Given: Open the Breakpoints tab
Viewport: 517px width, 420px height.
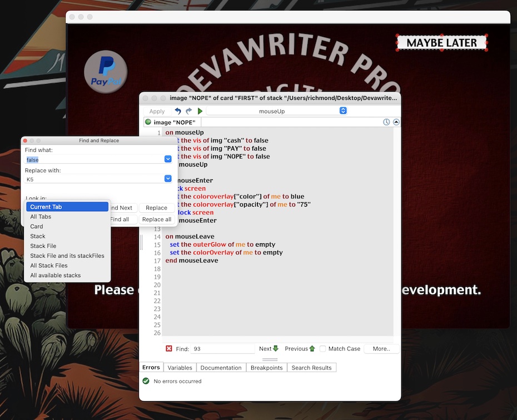Looking at the screenshot, I should pos(266,368).
